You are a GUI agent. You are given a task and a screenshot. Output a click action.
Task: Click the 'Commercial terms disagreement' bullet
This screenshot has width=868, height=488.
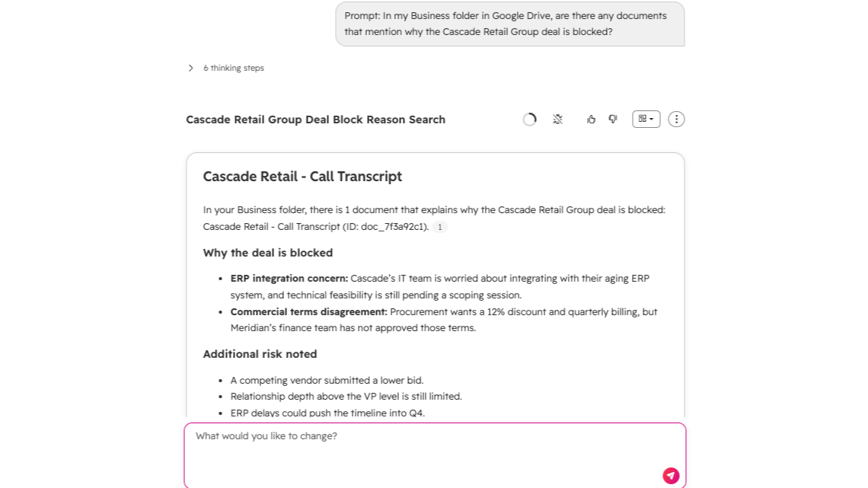(443, 320)
